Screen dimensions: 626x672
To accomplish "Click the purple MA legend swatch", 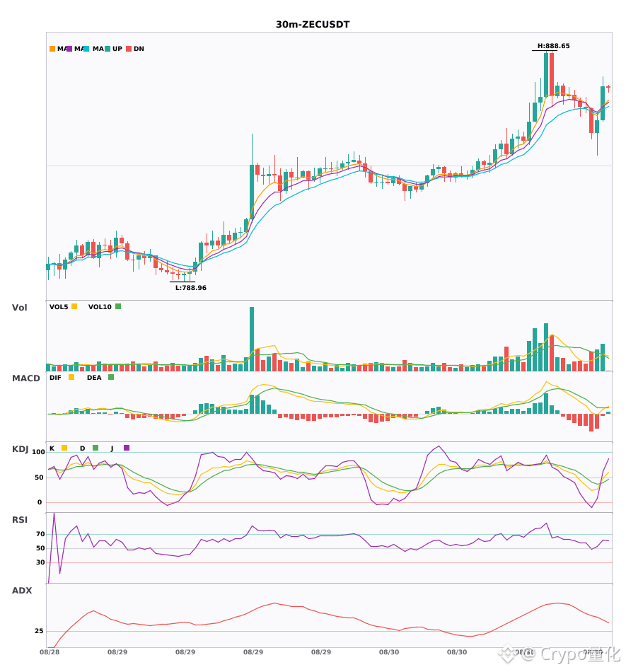I will click(69, 49).
